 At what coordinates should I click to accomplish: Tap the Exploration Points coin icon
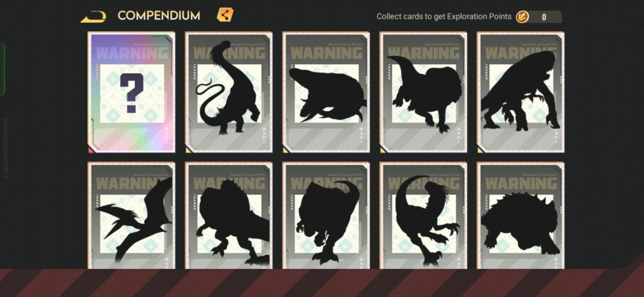pyautogui.click(x=522, y=17)
